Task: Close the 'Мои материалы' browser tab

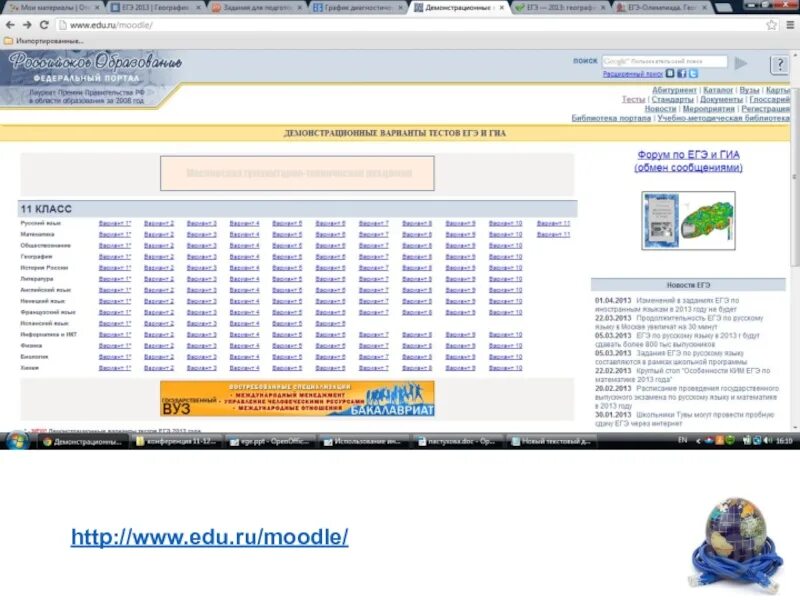Action: click(x=97, y=8)
